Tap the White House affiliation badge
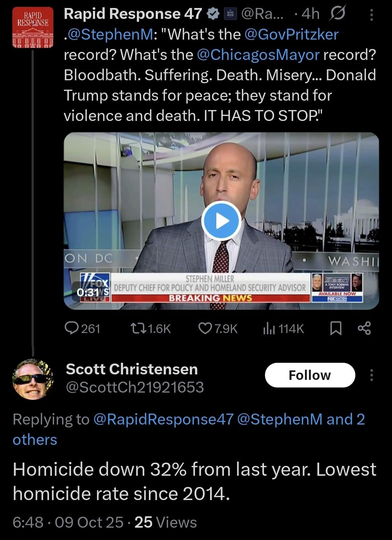This screenshot has width=392, height=540. click(x=229, y=14)
